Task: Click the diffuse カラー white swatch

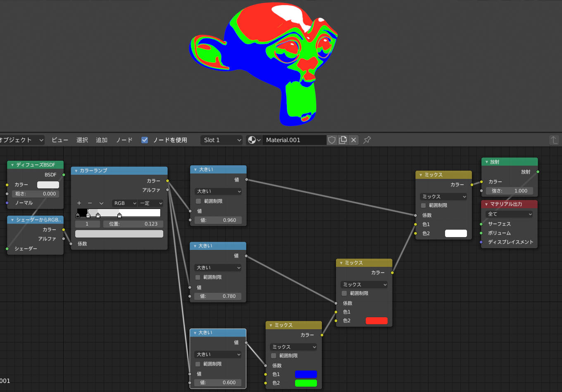Action: [48, 185]
